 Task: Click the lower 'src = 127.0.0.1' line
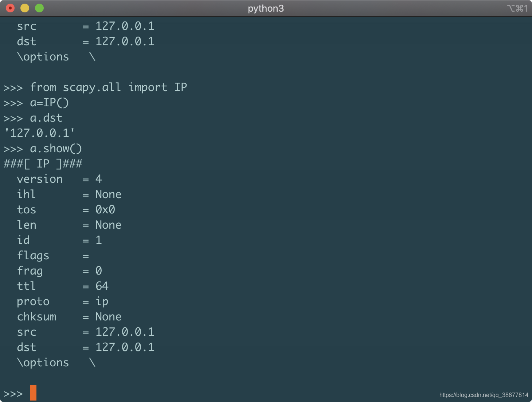point(86,332)
